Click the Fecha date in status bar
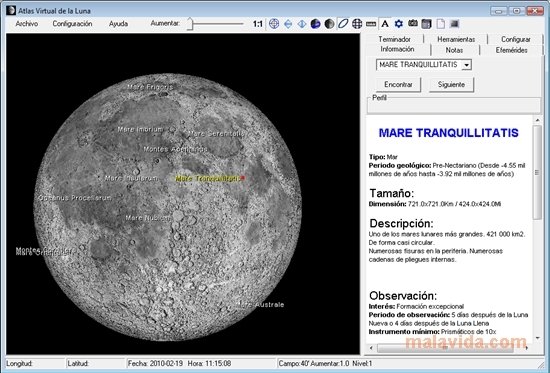The image size is (550, 373). coord(155,364)
